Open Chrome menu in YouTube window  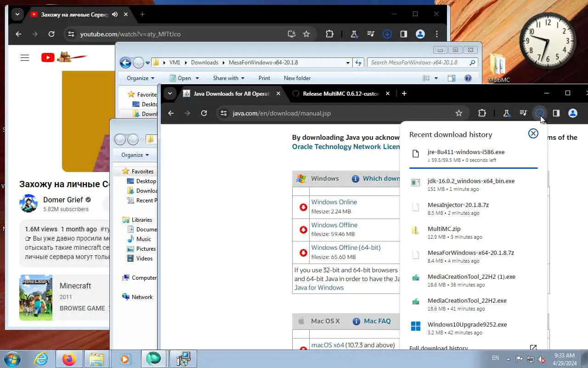pos(437,34)
